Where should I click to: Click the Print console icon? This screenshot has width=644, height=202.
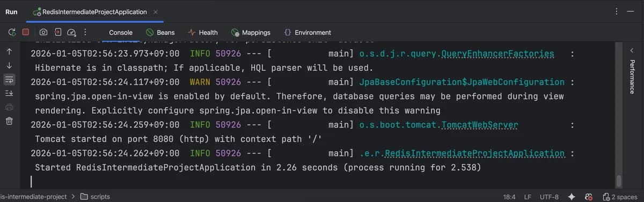click(9, 107)
